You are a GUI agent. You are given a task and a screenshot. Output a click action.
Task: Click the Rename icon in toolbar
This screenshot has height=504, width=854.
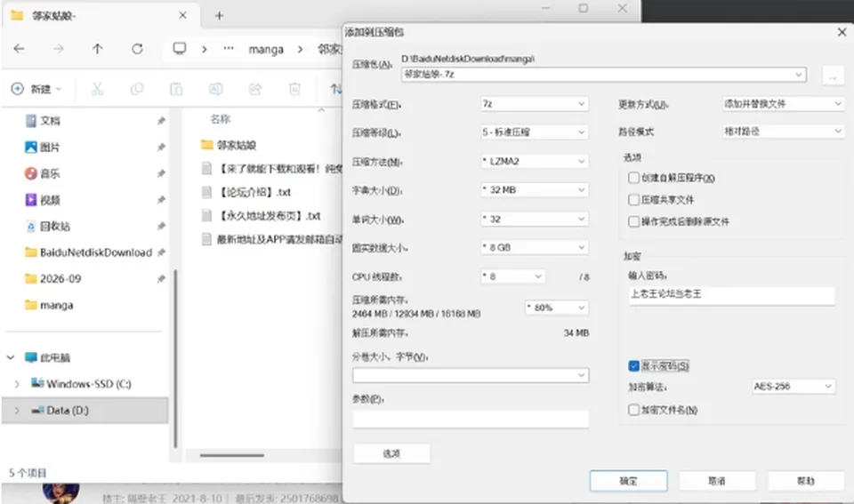point(215,89)
